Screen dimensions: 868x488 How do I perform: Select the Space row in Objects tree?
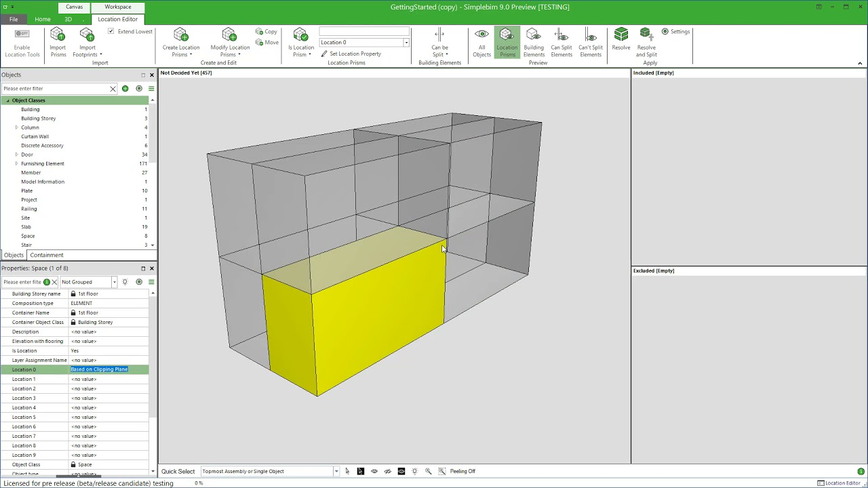[75, 236]
